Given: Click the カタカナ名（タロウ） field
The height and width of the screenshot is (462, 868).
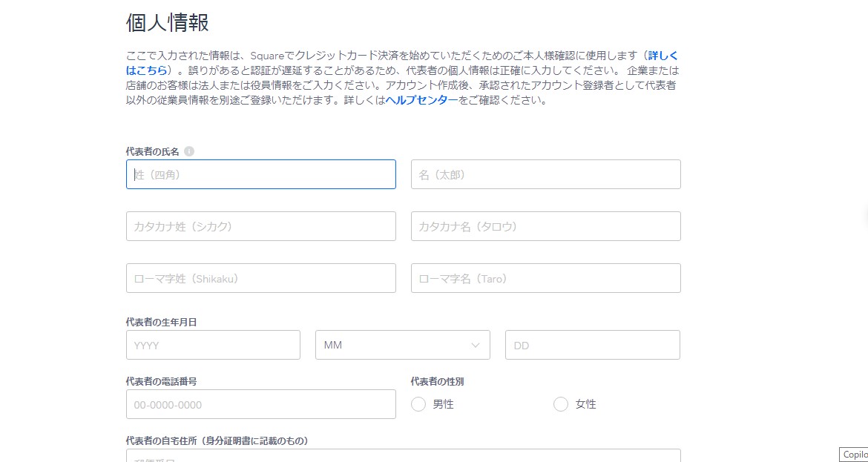Looking at the screenshot, I should pyautogui.click(x=545, y=226).
